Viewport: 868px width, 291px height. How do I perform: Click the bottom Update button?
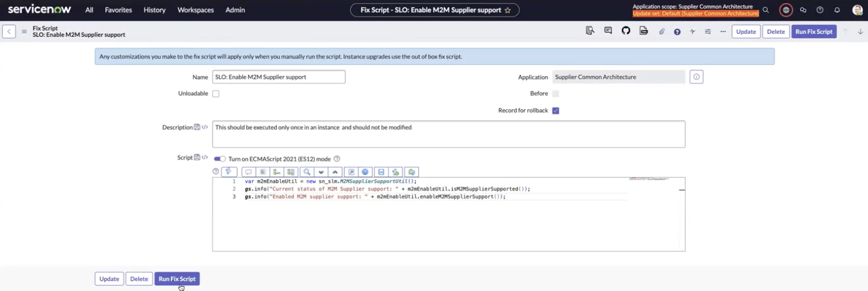tap(109, 279)
